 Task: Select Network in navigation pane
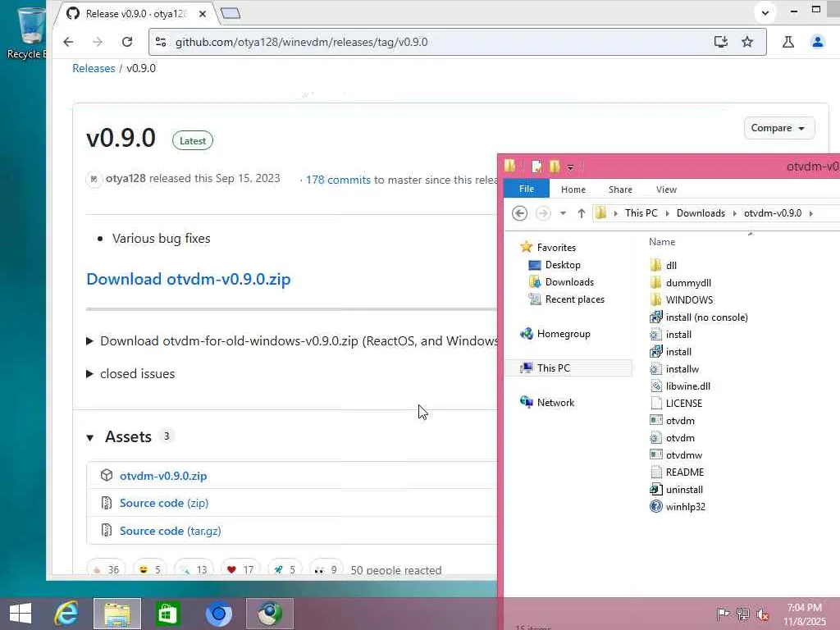pyautogui.click(x=555, y=403)
